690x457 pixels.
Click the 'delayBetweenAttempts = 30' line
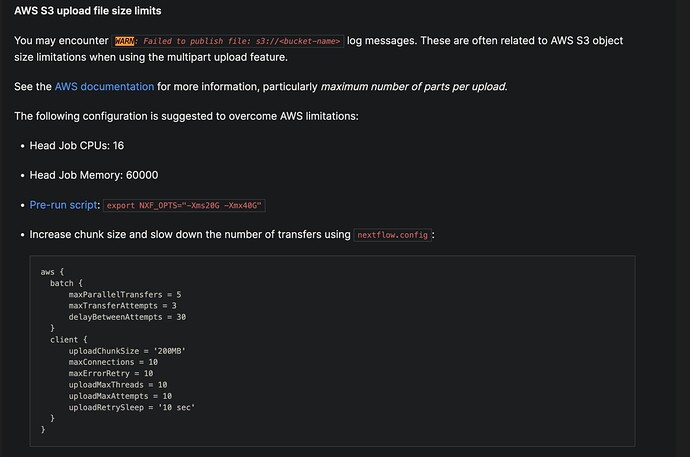pos(127,317)
